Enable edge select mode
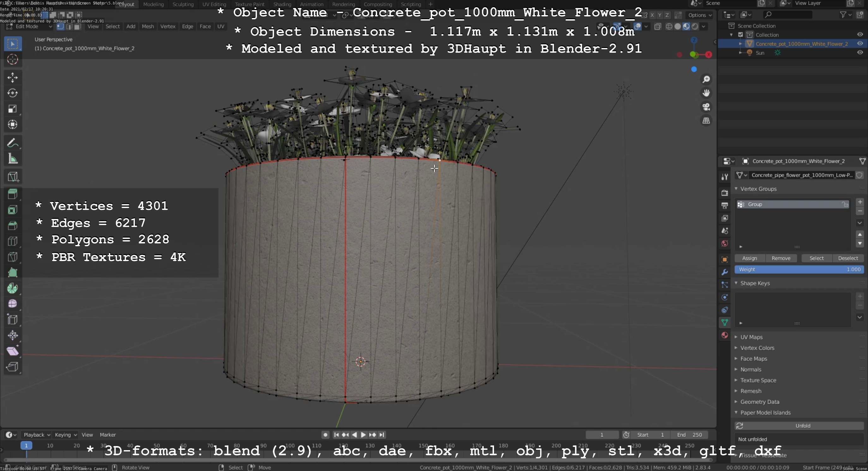The image size is (868, 471). 69,27
